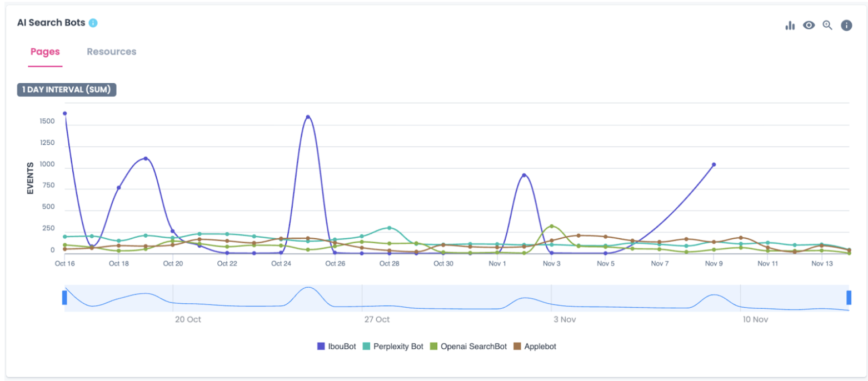This screenshot has height=381, width=868.
Task: Toggle IbouBot series via its legend entry
Action: pos(339,346)
